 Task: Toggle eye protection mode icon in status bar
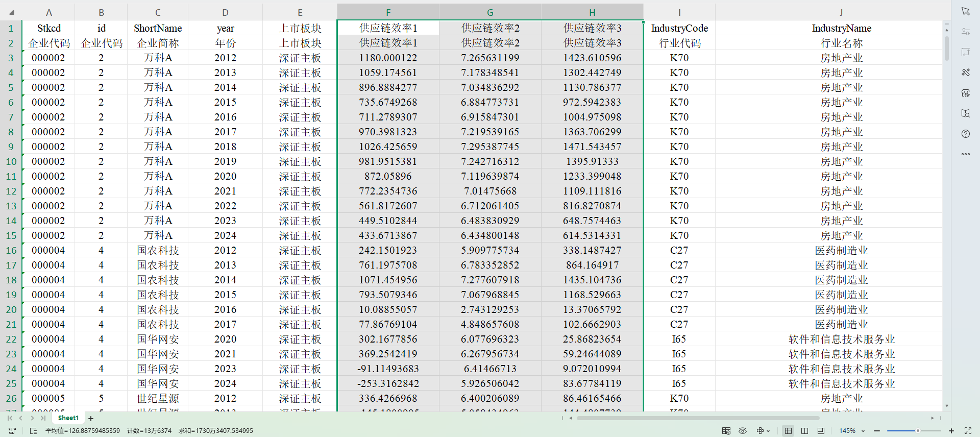[x=743, y=431]
